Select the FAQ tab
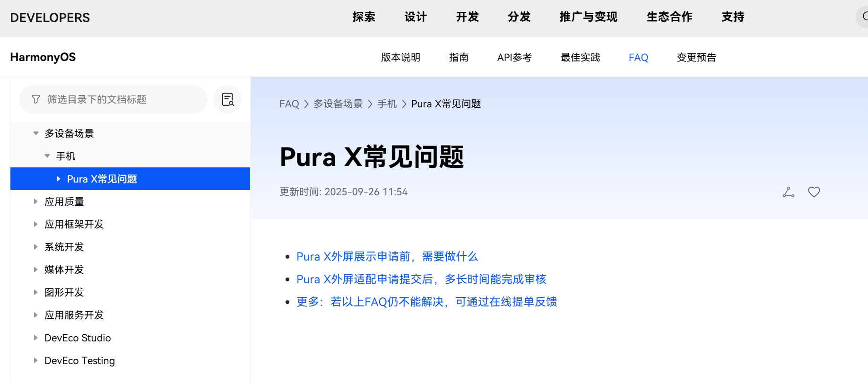 pos(638,57)
